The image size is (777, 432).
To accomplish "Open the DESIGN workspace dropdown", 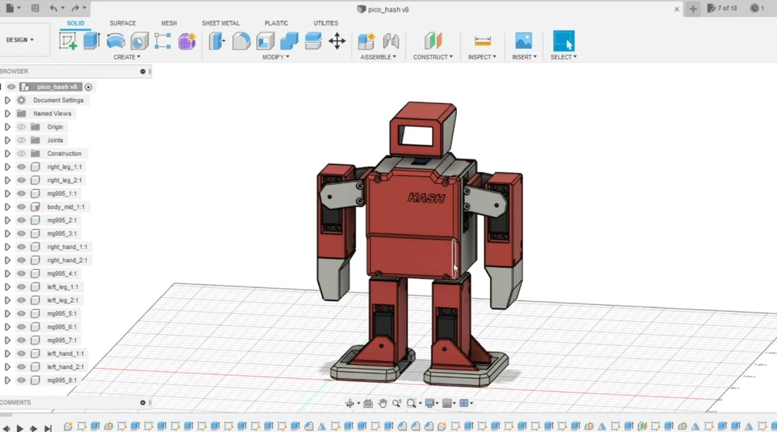I will click(20, 40).
